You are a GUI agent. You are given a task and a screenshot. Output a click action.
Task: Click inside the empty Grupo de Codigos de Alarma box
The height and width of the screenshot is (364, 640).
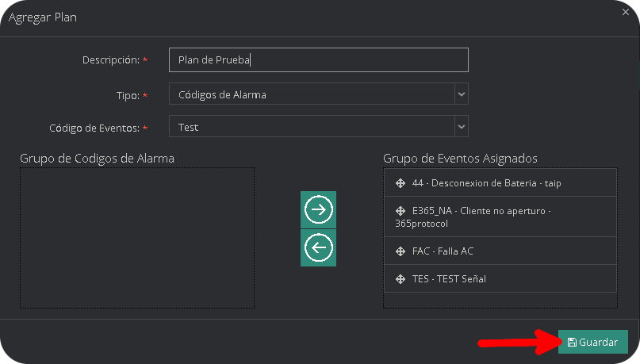[136, 238]
